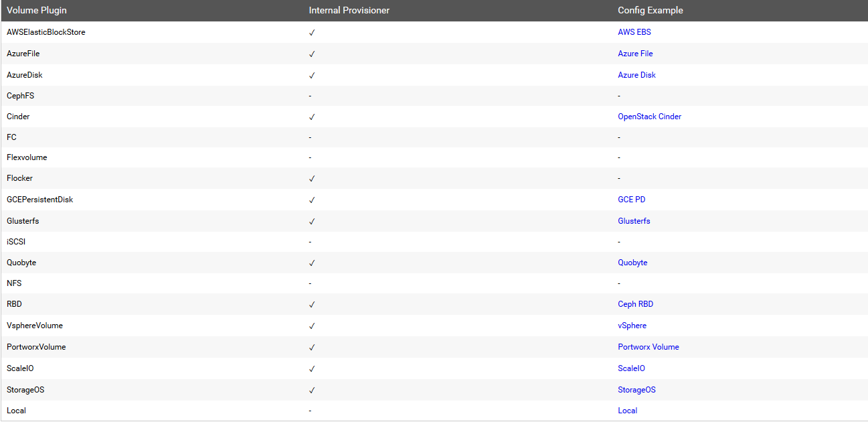
Task: Click the black ScaleIO plugin name cell
Action: point(20,368)
